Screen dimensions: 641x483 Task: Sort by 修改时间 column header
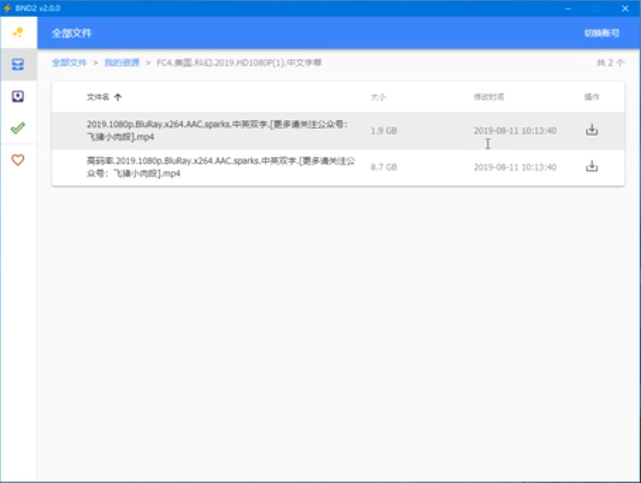[489, 97]
